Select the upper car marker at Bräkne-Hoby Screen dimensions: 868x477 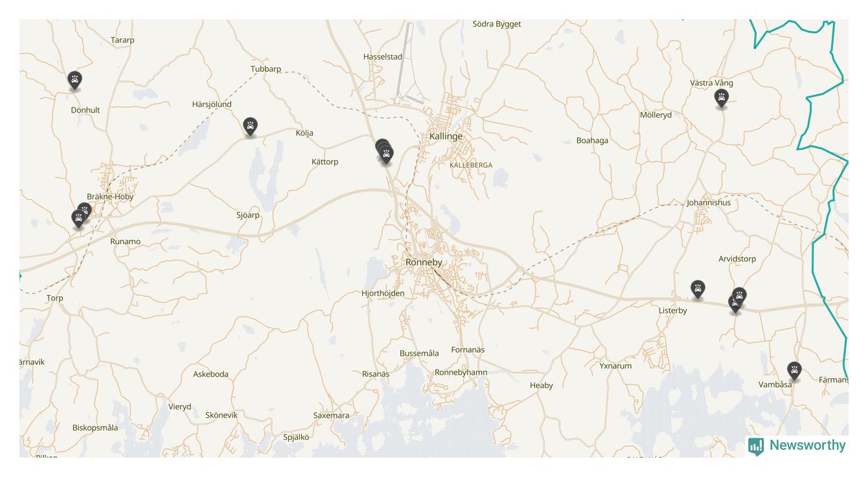(x=85, y=210)
